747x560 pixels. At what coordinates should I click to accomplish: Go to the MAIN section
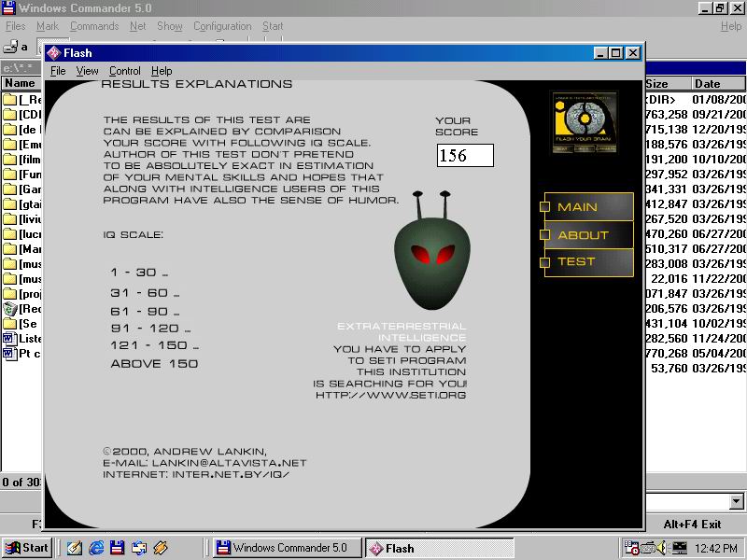(587, 207)
